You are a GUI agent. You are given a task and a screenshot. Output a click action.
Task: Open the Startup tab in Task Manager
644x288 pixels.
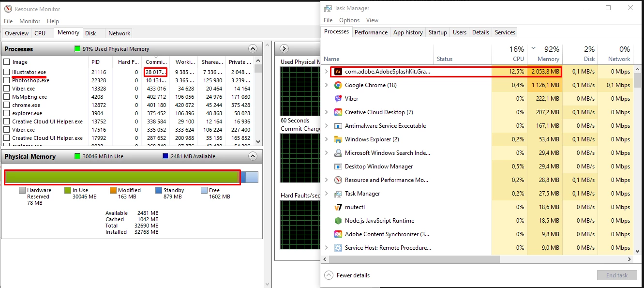[438, 32]
